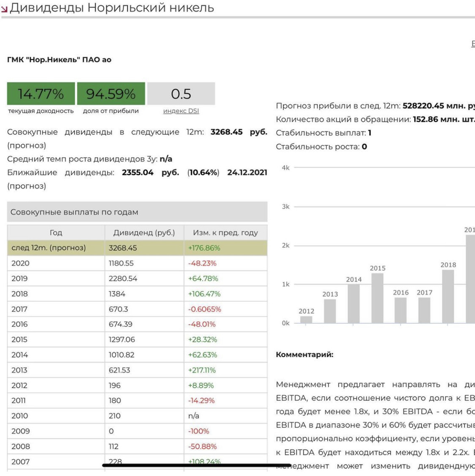Click the -14.29% change value
This screenshot has height=476, width=475.
[201, 400]
